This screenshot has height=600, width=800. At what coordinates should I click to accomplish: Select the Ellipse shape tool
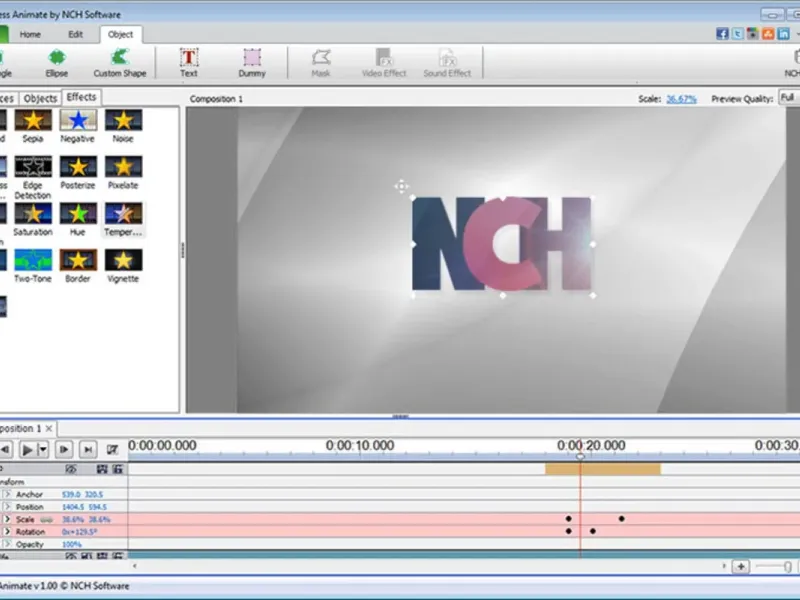pyautogui.click(x=57, y=63)
